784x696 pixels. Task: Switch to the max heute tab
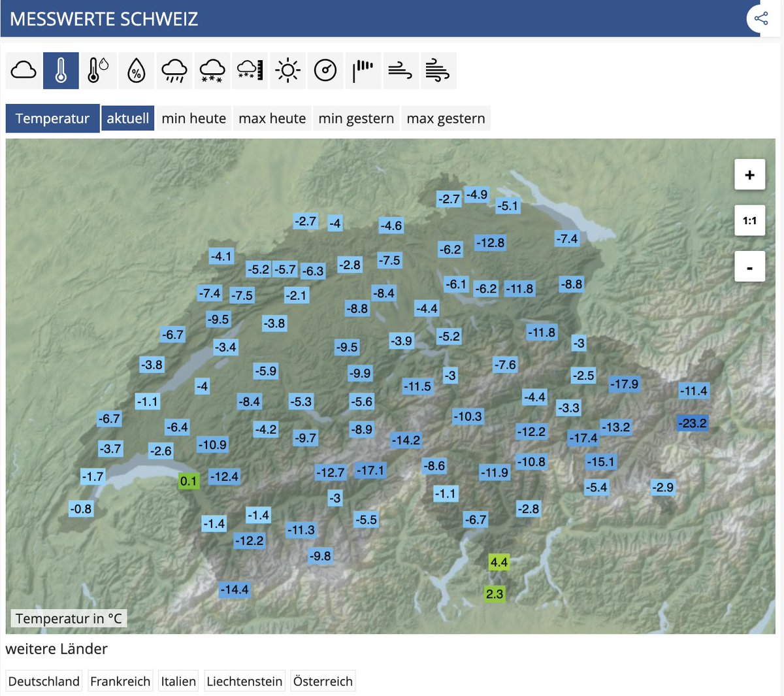[x=272, y=118]
